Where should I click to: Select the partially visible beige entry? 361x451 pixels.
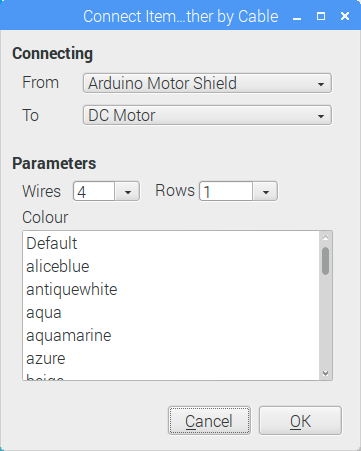click(171, 375)
